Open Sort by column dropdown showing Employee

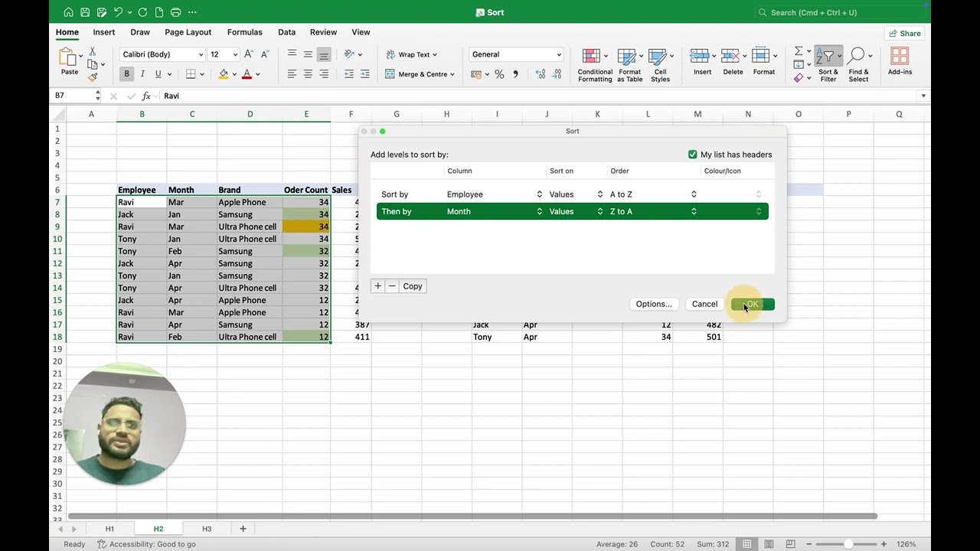pos(494,194)
